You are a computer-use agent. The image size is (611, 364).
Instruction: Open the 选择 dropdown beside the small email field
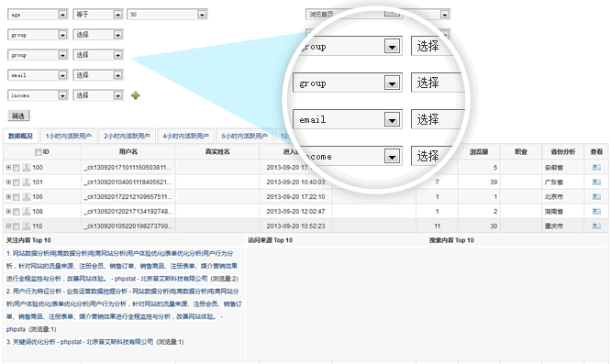[x=98, y=75]
